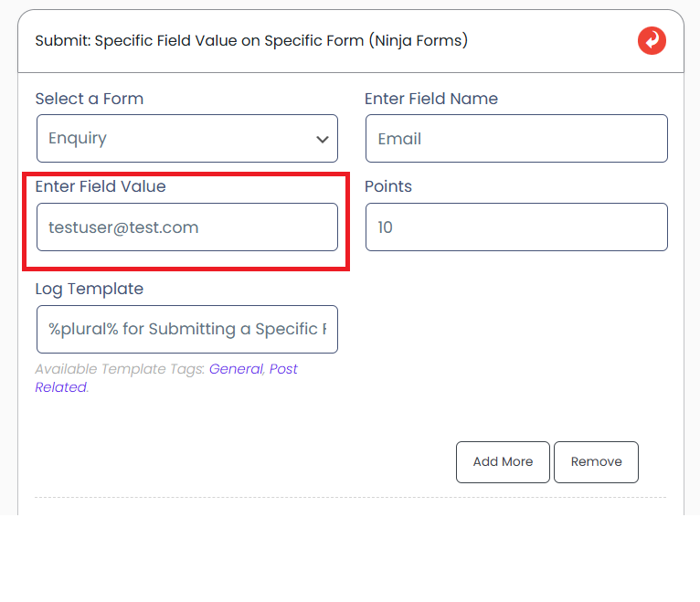Open the Select a Form dropdown
Viewport: 700px width, 602px height.
tap(187, 139)
